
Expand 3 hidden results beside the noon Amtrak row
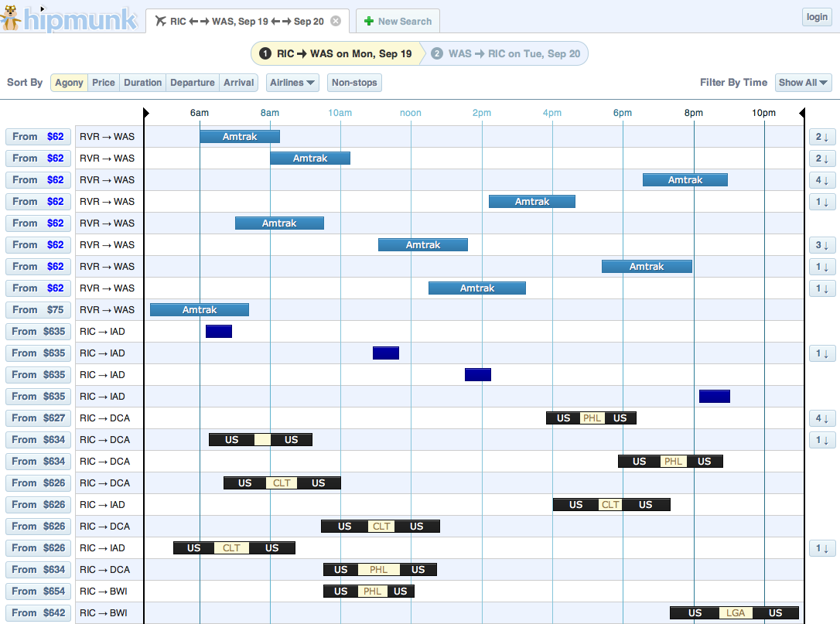coord(821,245)
